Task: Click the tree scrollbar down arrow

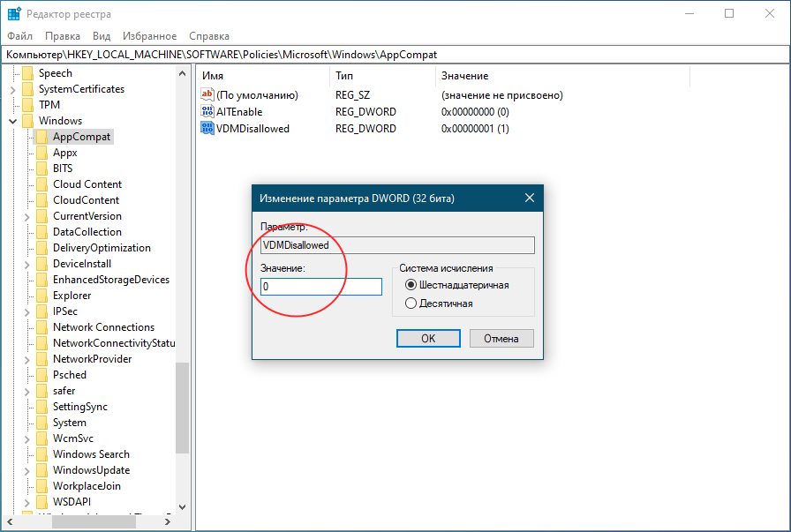Action: (182, 506)
